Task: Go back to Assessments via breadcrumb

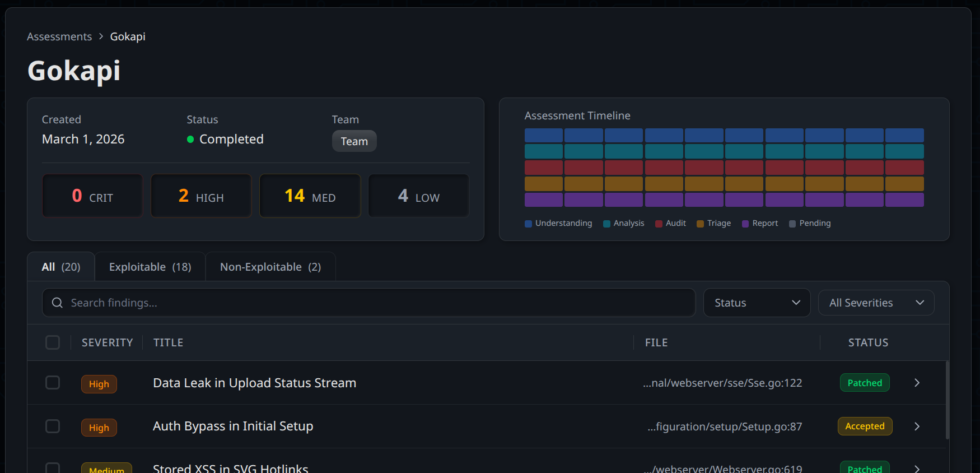Action: 59,36
